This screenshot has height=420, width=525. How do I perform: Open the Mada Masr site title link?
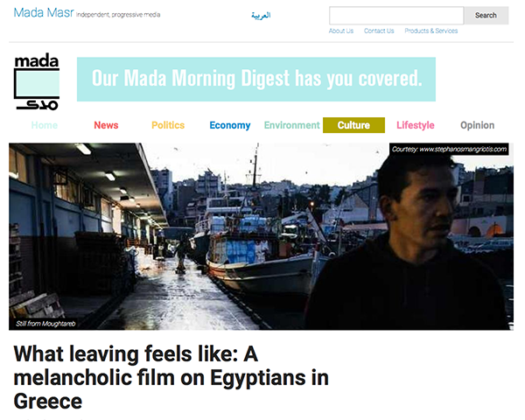pyautogui.click(x=44, y=13)
